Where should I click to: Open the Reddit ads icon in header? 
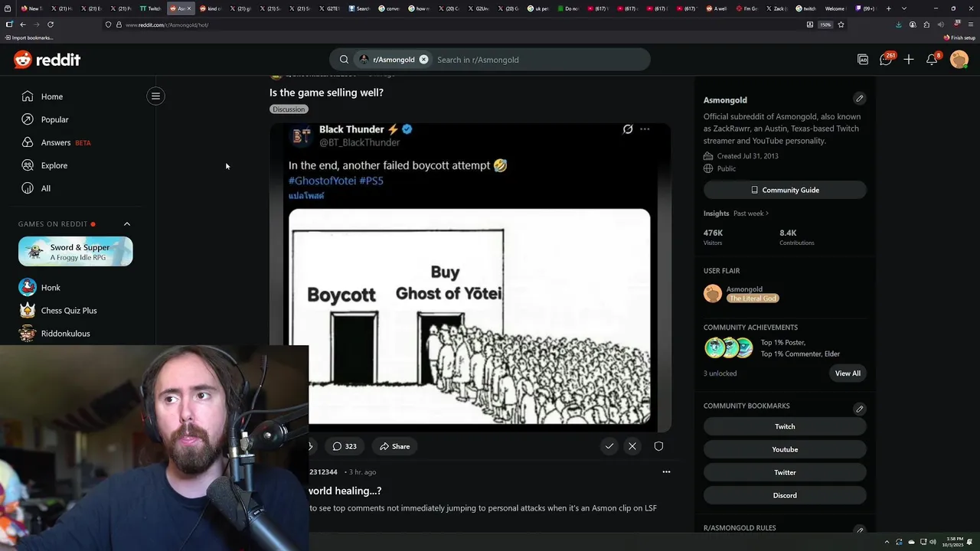pyautogui.click(x=863, y=60)
